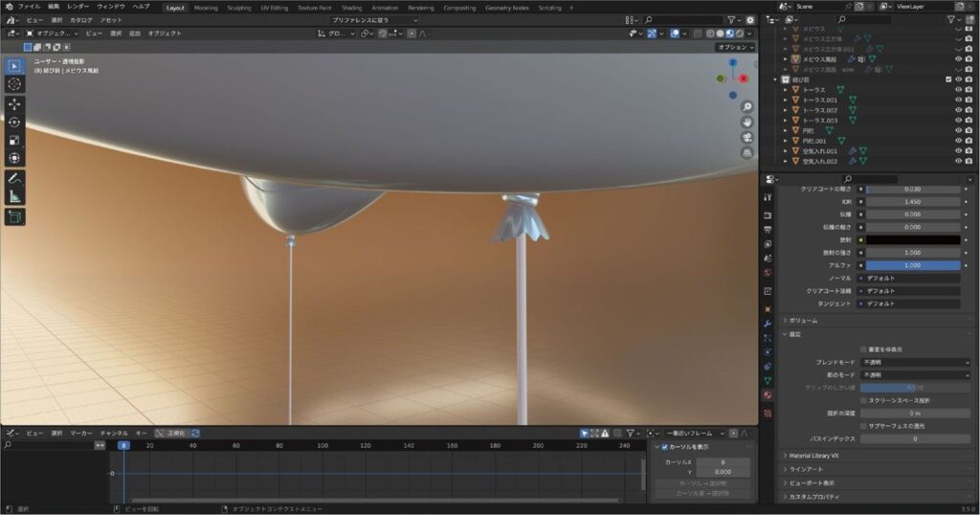Select the Add Cube tool

(14, 217)
